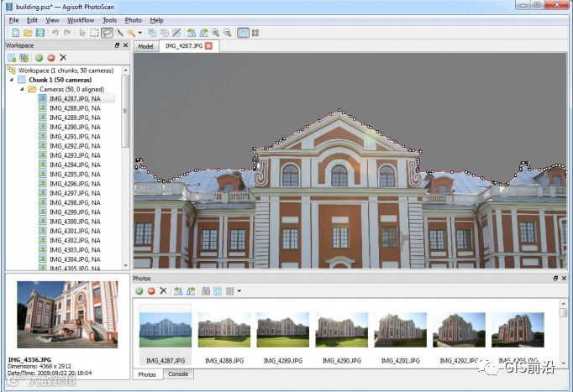
Task: Remove cameras using the Photos pane X icon
Action: (x=163, y=291)
